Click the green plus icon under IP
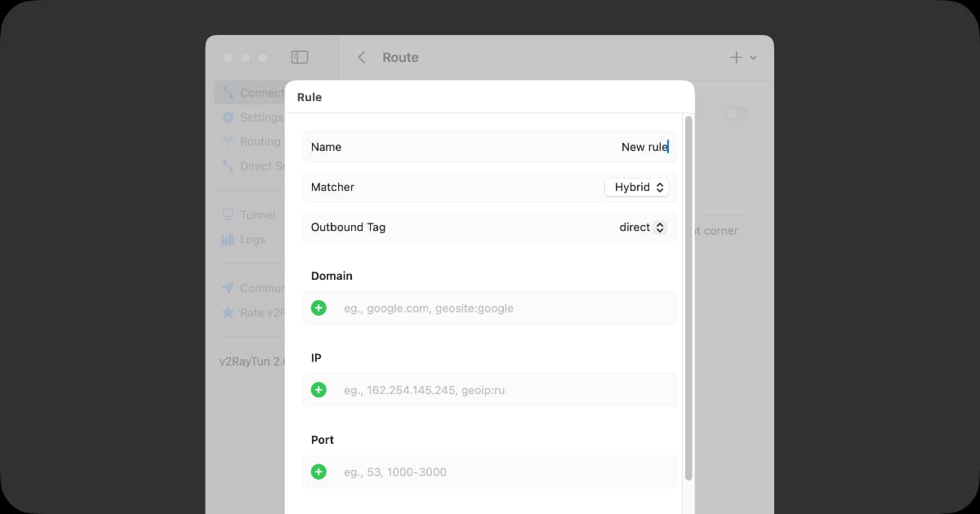980x514 pixels. [x=318, y=390]
